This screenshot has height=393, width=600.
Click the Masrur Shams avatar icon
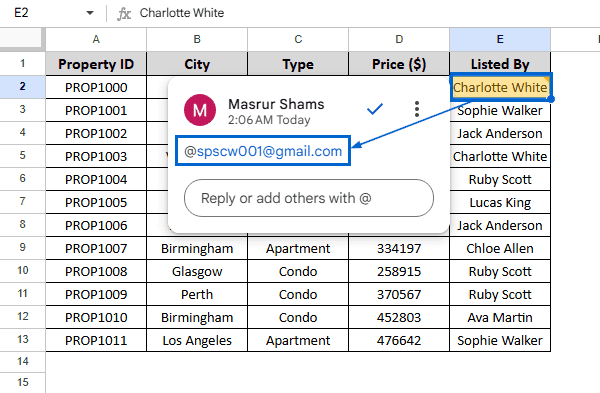[x=200, y=110]
